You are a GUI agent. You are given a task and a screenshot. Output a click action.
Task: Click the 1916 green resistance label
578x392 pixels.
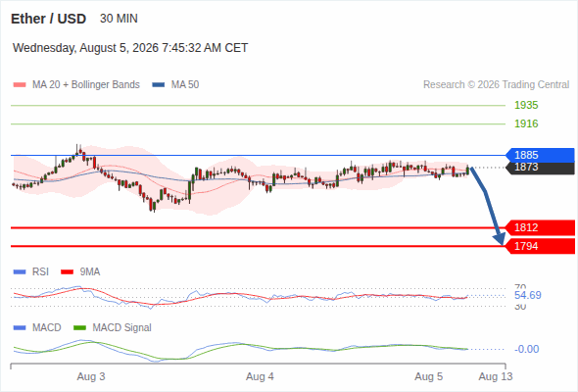526,123
